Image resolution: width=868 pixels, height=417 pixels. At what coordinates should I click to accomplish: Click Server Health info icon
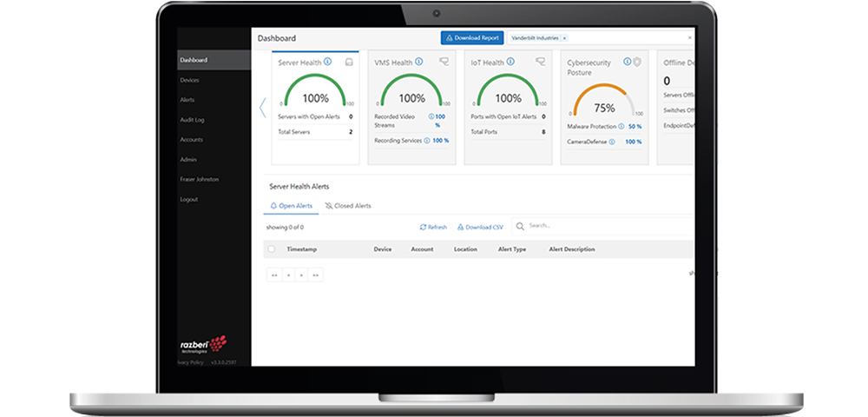coord(328,62)
